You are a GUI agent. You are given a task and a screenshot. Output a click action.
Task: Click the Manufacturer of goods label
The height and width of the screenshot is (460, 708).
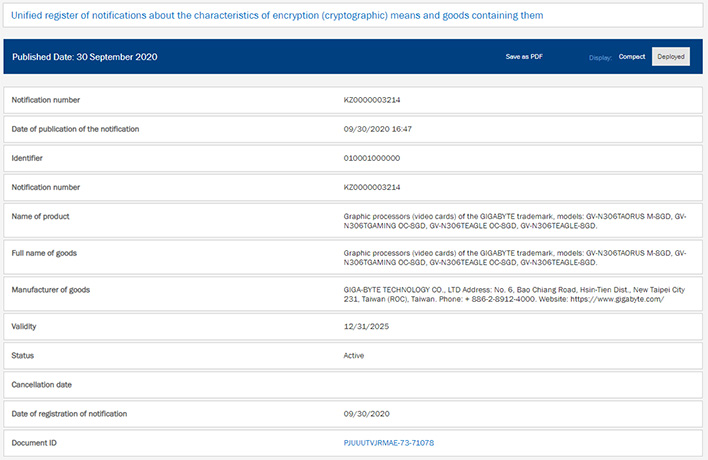tap(50, 289)
